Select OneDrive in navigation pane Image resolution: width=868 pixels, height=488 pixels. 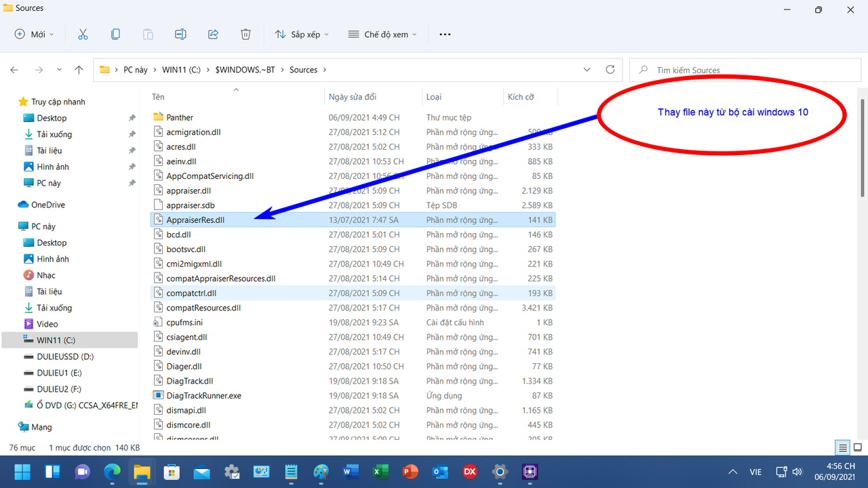[48, 205]
